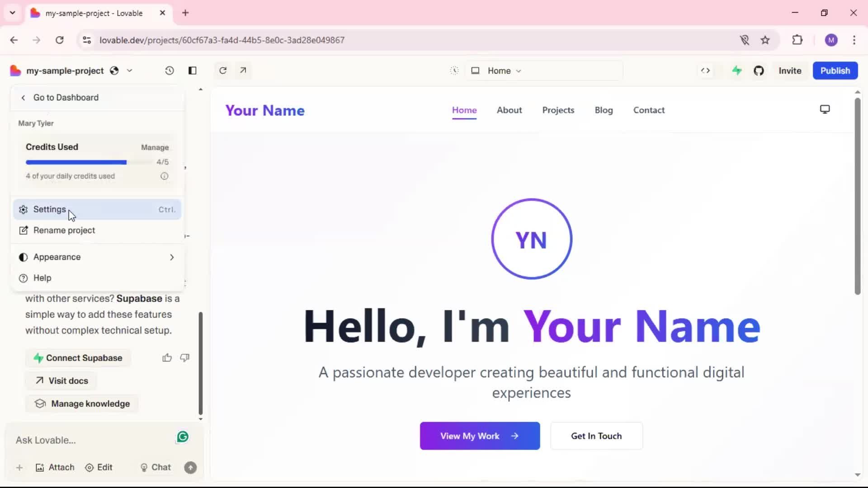Click the Credits Used progress bar
Viewport: 868px width, 488px height.
[x=89, y=162]
